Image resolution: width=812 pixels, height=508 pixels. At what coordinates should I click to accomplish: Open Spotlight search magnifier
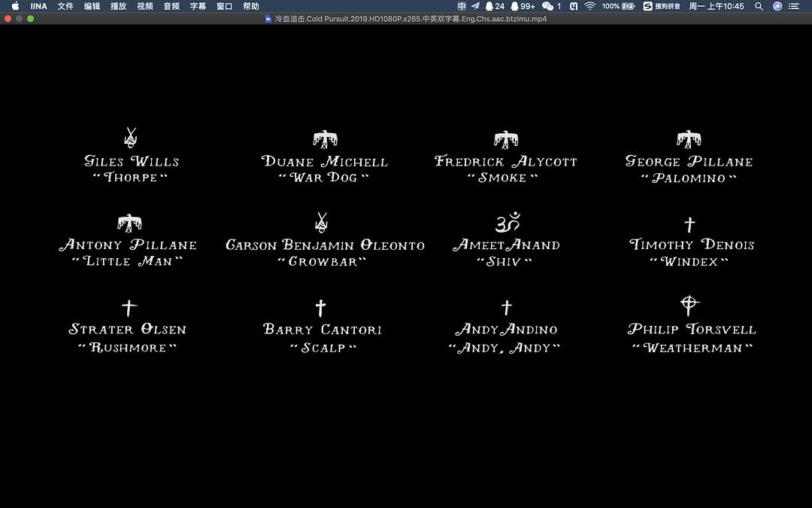click(x=759, y=6)
